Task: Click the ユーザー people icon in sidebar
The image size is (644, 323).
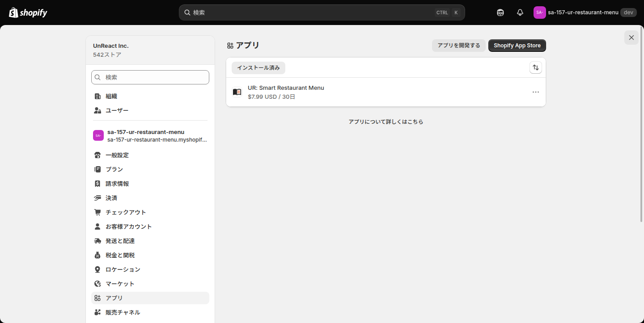Action: point(97,110)
